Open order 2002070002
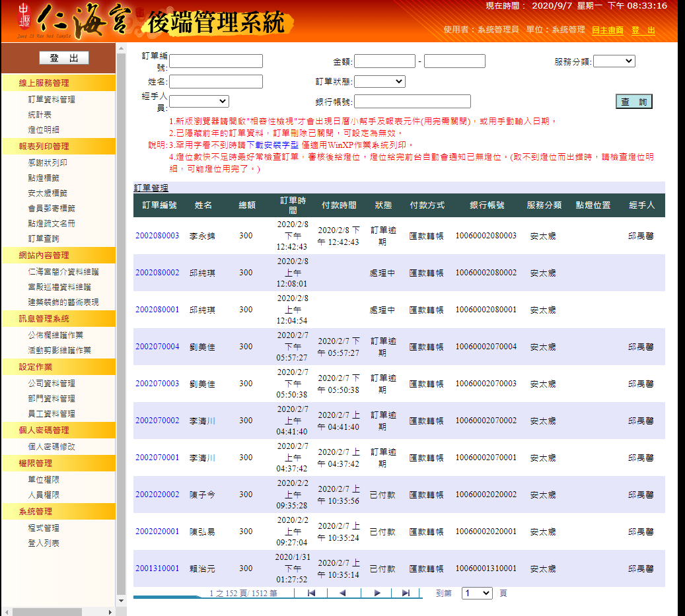The height and width of the screenshot is (616, 685). click(157, 421)
